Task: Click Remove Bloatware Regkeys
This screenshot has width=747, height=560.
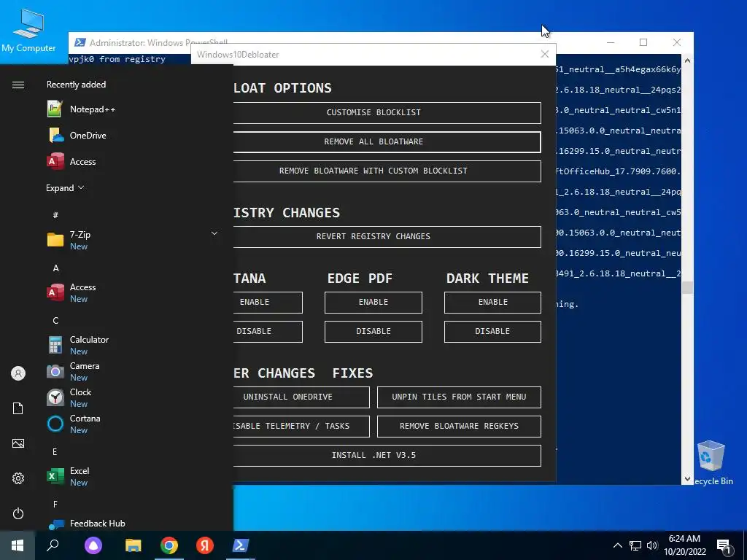Action: 459,426
